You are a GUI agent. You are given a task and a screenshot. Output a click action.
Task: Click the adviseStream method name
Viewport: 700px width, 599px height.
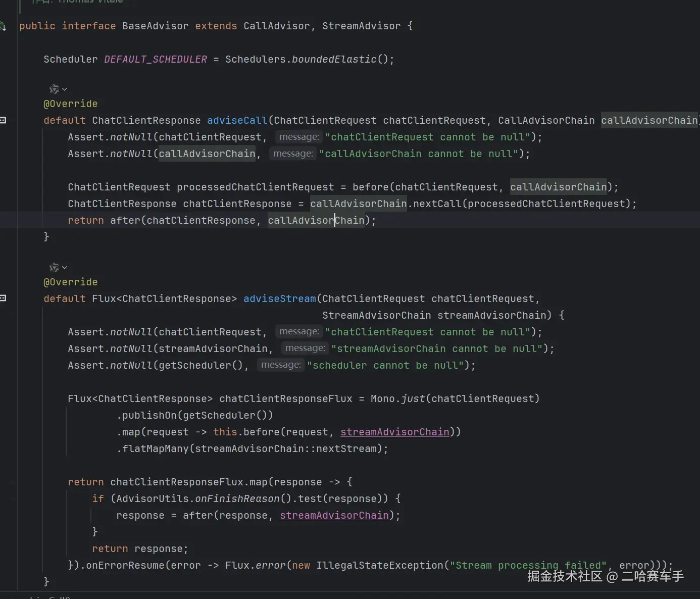[x=280, y=298]
